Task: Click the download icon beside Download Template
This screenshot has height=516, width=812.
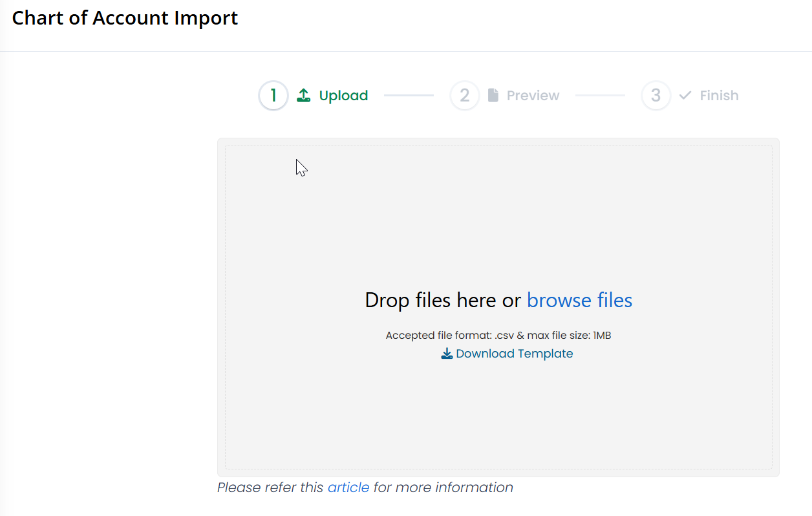Action: [x=447, y=354]
